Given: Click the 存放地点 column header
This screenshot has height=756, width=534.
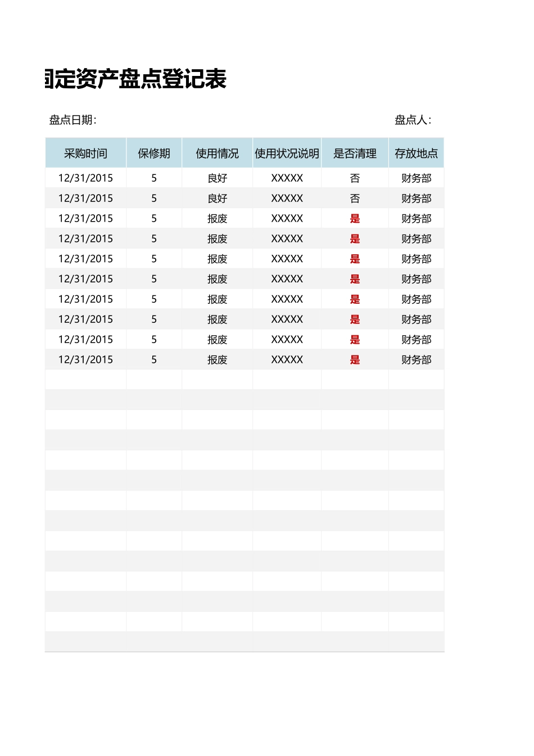Looking at the screenshot, I should pyautogui.click(x=416, y=154).
